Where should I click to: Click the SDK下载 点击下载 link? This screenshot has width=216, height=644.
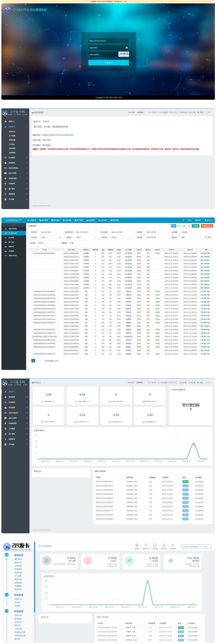(x=46, y=140)
